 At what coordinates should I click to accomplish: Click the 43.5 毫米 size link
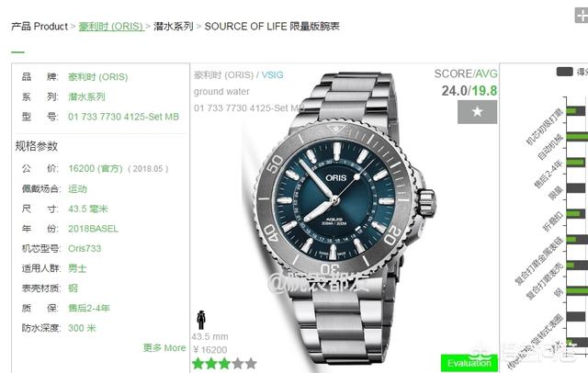point(88,209)
